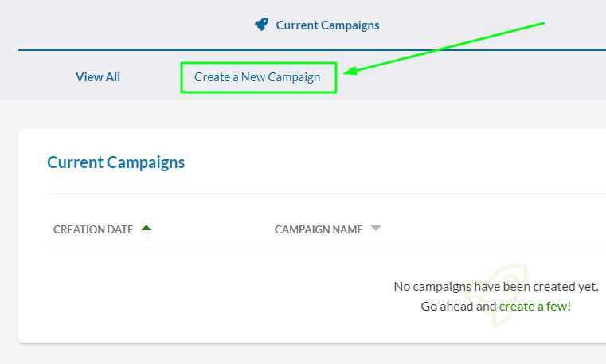Click the empty gray page area below the campaigns card
606x364 pixels.
(303, 355)
